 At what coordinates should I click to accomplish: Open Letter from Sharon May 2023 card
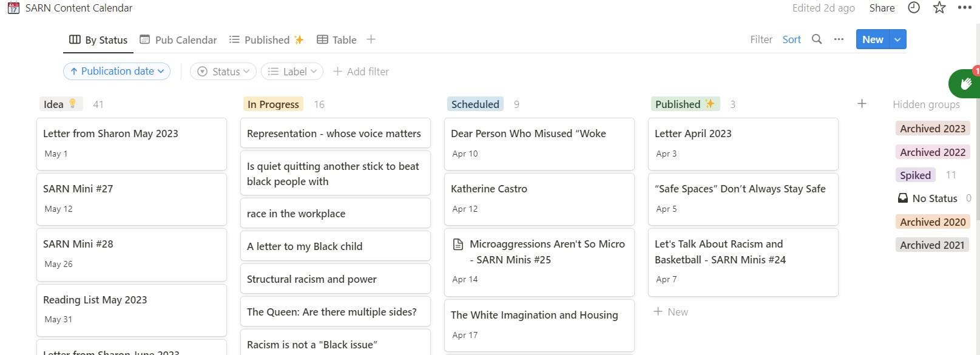coord(132,144)
